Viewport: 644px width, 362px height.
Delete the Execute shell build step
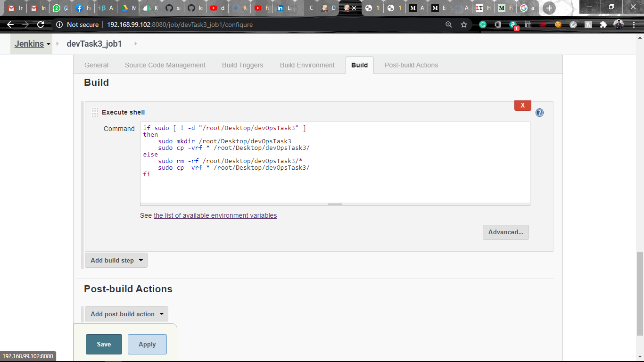tap(522, 105)
